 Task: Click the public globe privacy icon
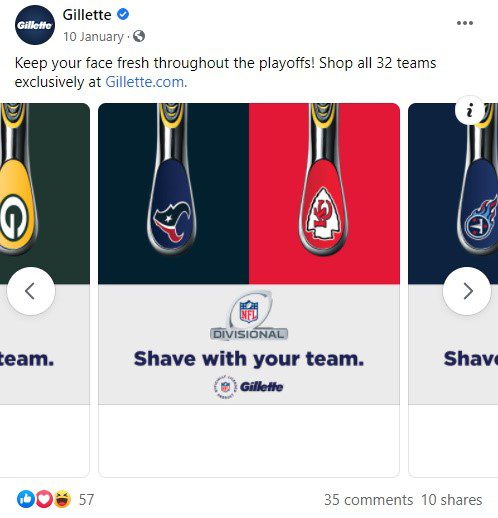(x=139, y=36)
